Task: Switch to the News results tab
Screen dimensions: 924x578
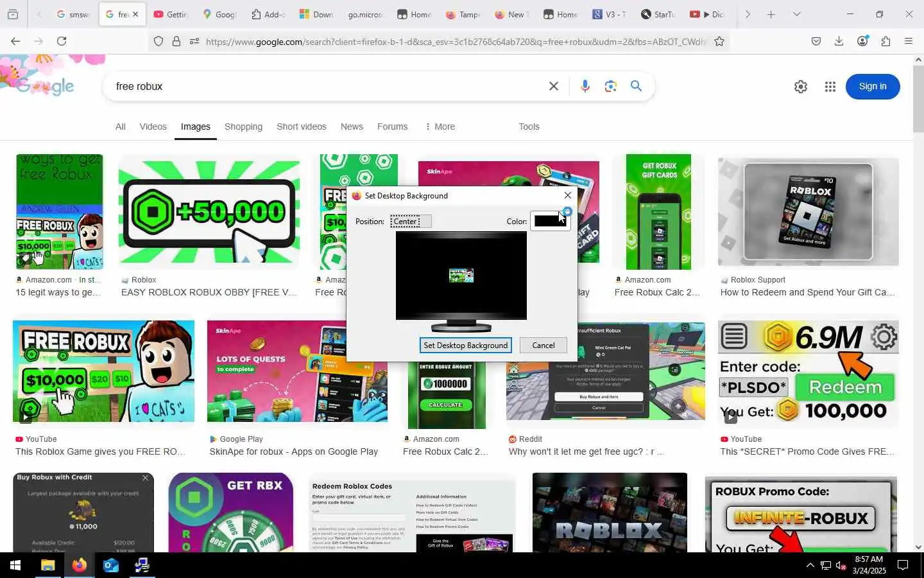Action: (352, 127)
